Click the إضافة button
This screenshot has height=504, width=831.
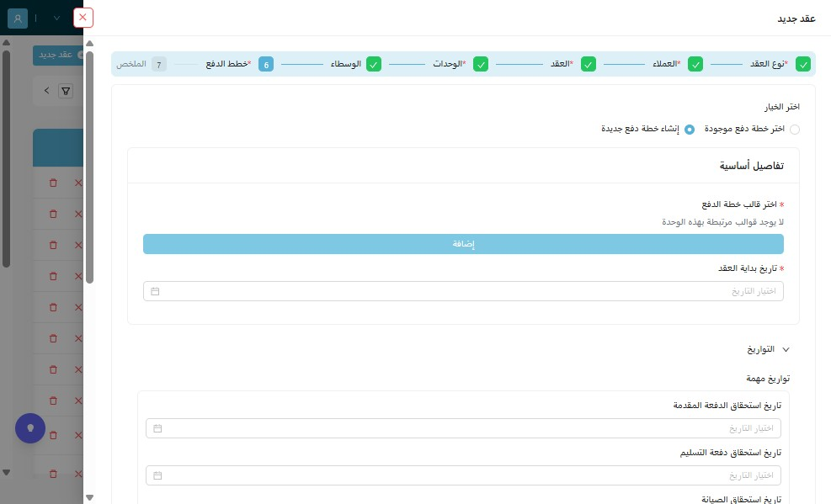[x=463, y=244]
